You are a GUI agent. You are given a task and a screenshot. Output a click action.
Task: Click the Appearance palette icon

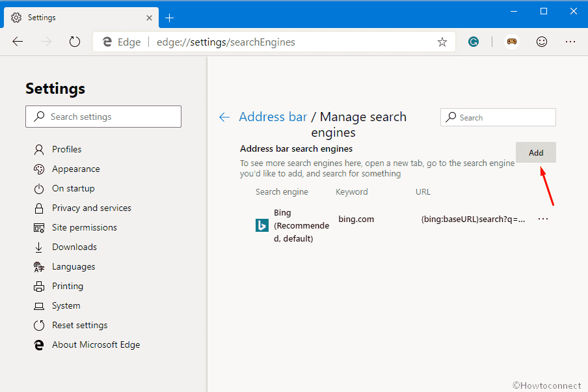point(39,169)
